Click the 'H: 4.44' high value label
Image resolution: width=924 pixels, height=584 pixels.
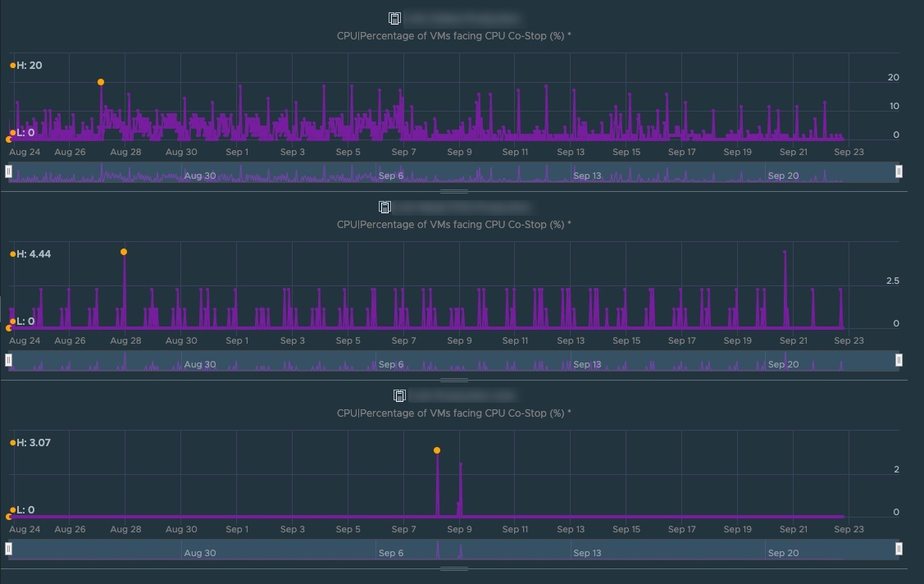tap(34, 254)
